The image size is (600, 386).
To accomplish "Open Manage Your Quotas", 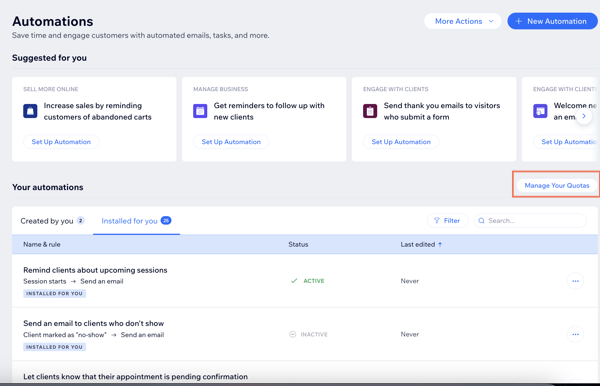I will tap(557, 186).
